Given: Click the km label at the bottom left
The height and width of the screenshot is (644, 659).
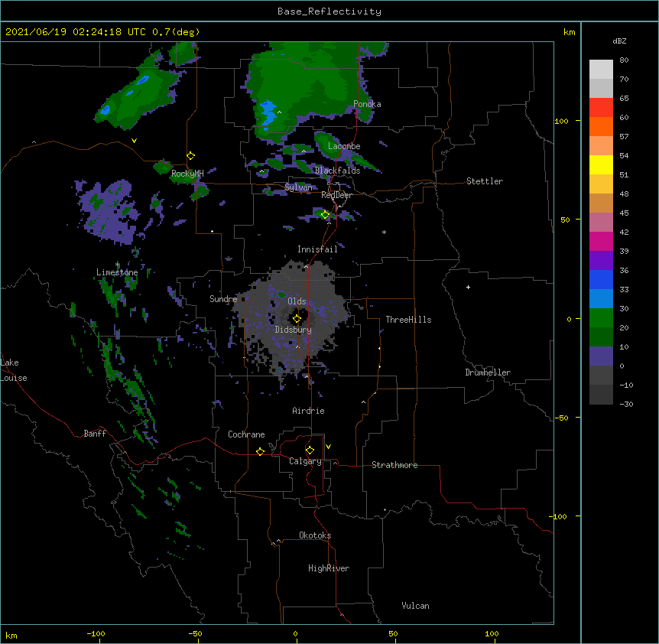Looking at the screenshot, I should 11,636.
